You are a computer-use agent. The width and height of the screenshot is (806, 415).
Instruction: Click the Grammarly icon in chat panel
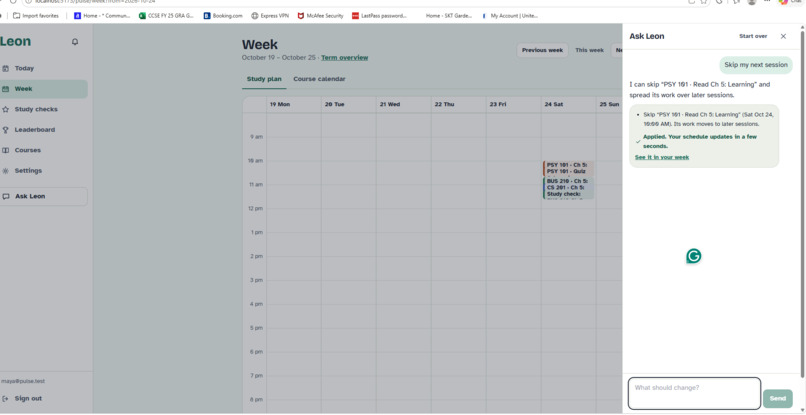click(x=693, y=256)
